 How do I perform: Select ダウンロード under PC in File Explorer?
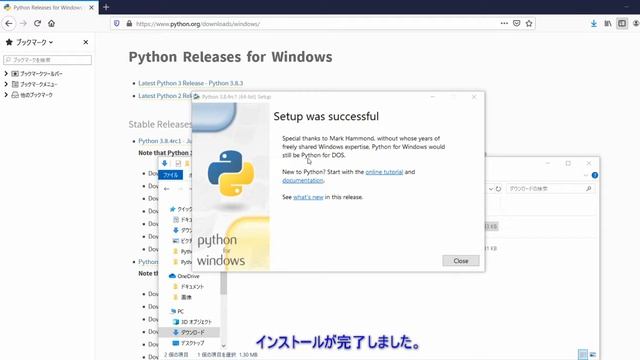point(189,332)
